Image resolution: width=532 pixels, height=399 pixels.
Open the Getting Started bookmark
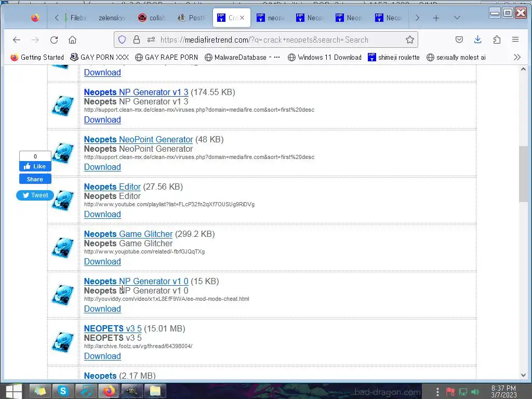(x=37, y=57)
